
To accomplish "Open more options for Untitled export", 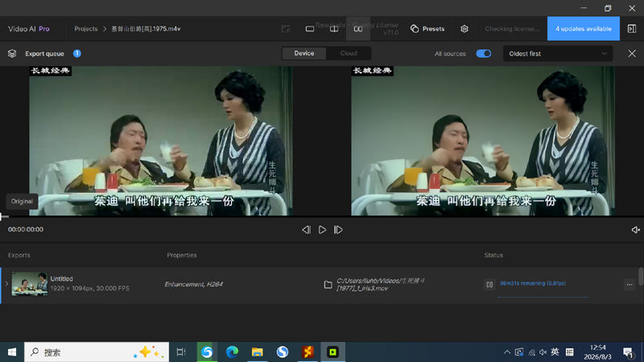I will point(630,284).
